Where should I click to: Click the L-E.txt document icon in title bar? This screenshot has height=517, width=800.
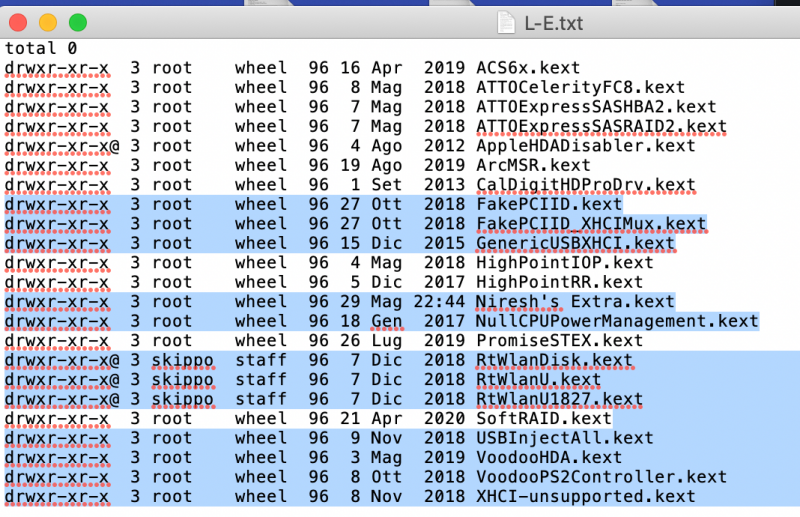click(506, 23)
